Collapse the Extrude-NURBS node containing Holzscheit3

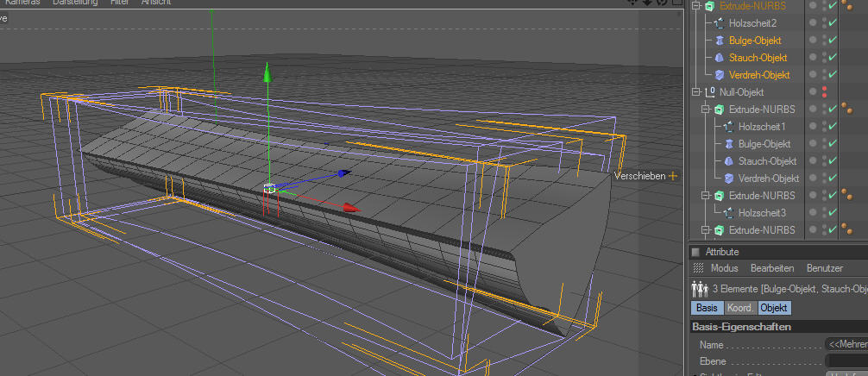coord(705,196)
